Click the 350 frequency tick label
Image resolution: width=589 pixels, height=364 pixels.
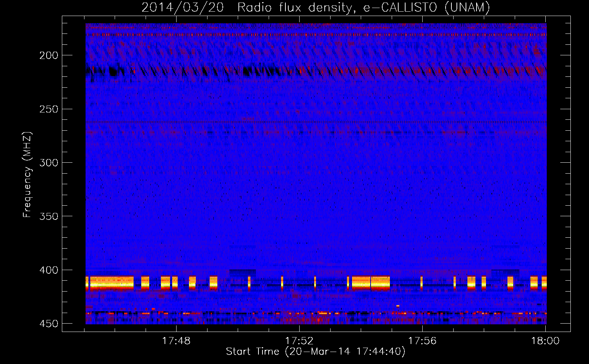[x=49, y=216]
